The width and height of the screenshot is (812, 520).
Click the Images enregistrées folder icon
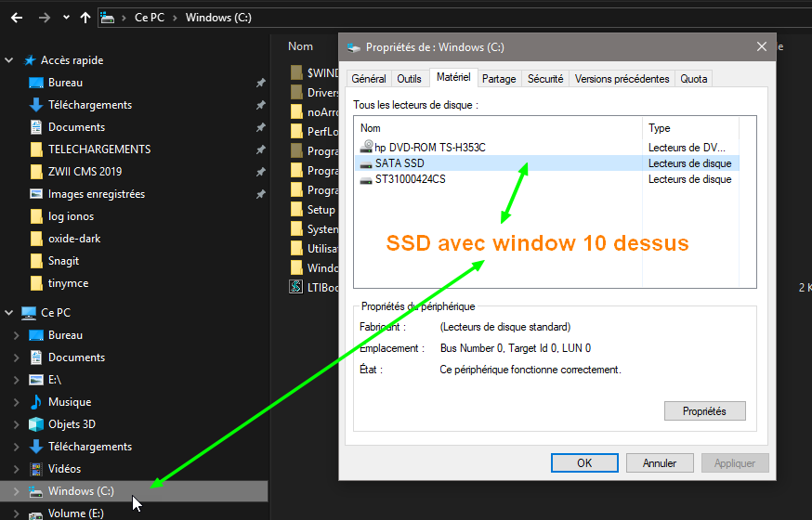point(36,194)
